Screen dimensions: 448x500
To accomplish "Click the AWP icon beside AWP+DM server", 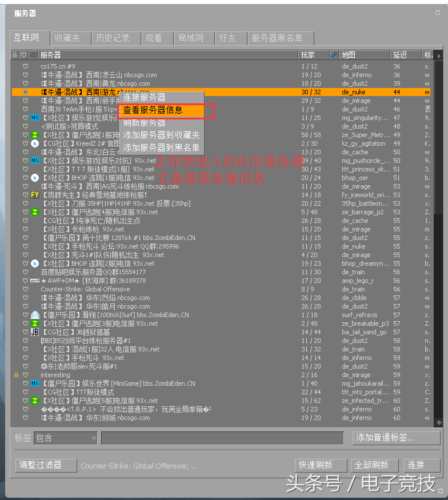I will (34, 281).
